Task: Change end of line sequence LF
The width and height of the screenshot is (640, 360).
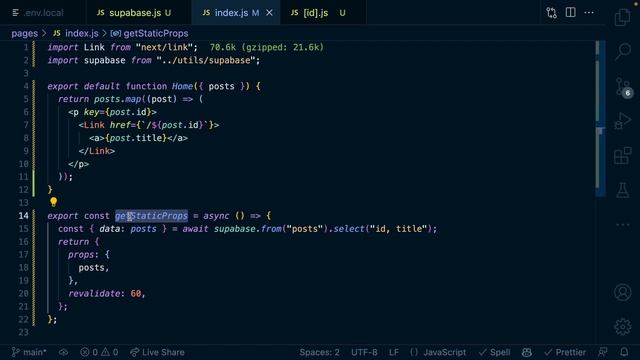Action: pyautogui.click(x=393, y=352)
